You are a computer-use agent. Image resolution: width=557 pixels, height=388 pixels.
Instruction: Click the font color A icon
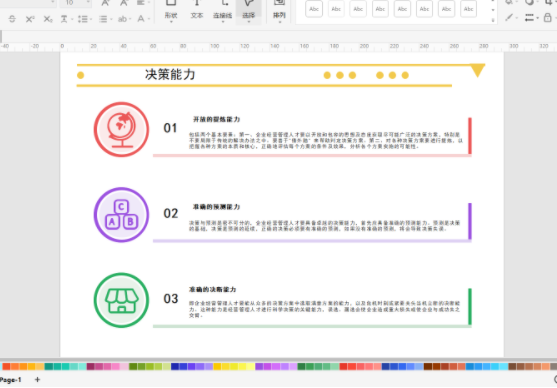pyautogui.click(x=141, y=19)
